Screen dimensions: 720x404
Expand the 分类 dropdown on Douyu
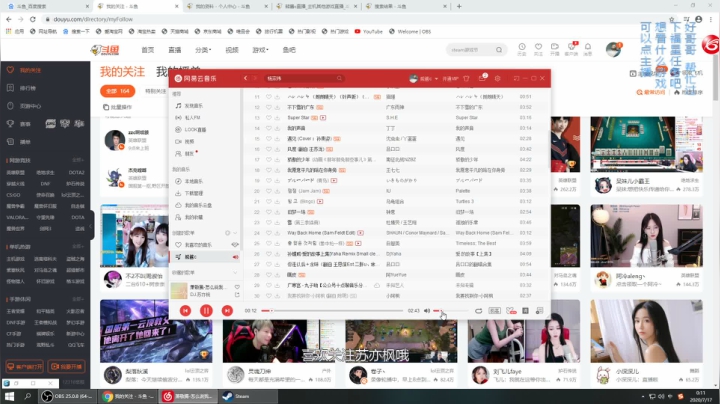pyautogui.click(x=203, y=50)
